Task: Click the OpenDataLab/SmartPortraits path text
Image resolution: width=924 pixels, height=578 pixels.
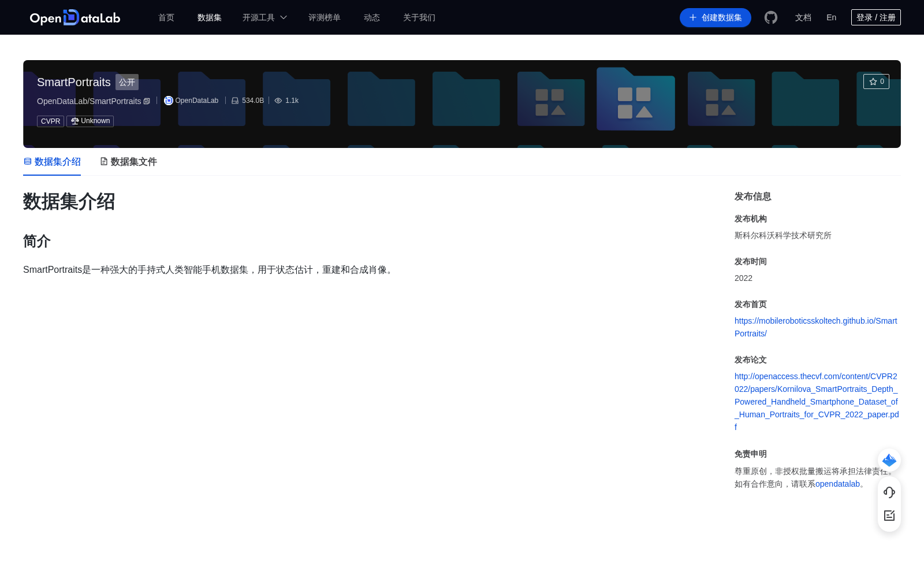Action: 89,101
